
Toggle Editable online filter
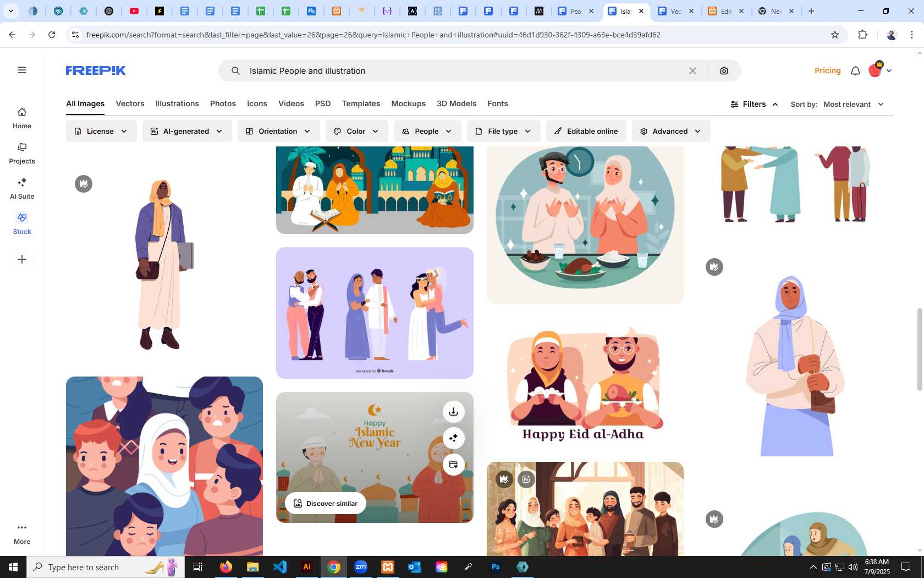pos(586,131)
